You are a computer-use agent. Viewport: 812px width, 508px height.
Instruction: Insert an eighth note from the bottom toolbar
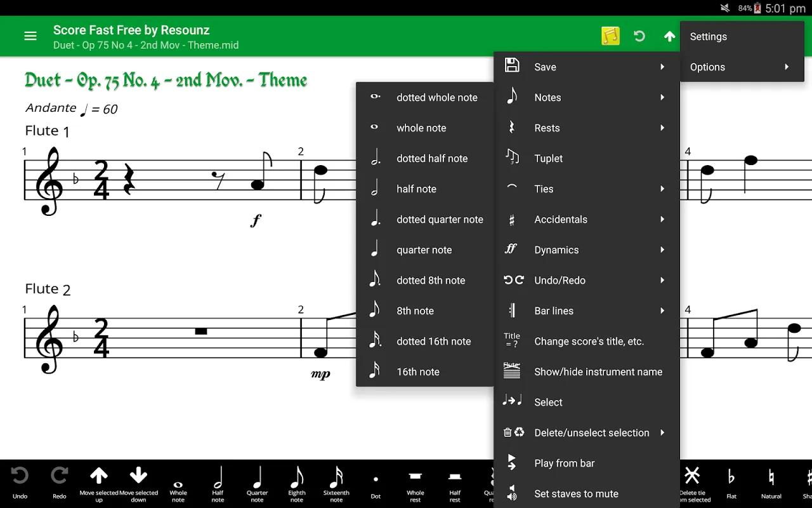coord(297,484)
